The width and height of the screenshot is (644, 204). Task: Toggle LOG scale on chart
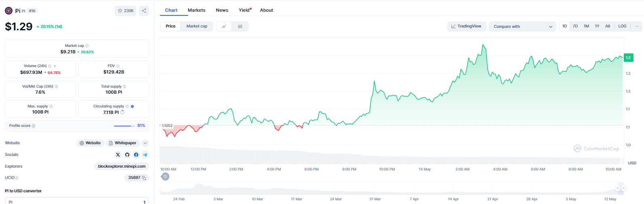pyautogui.click(x=622, y=26)
